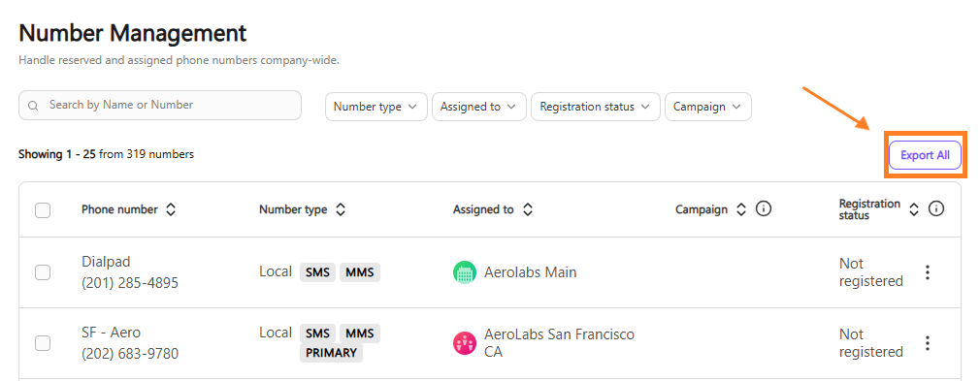Click the Registration status column header label

[869, 209]
